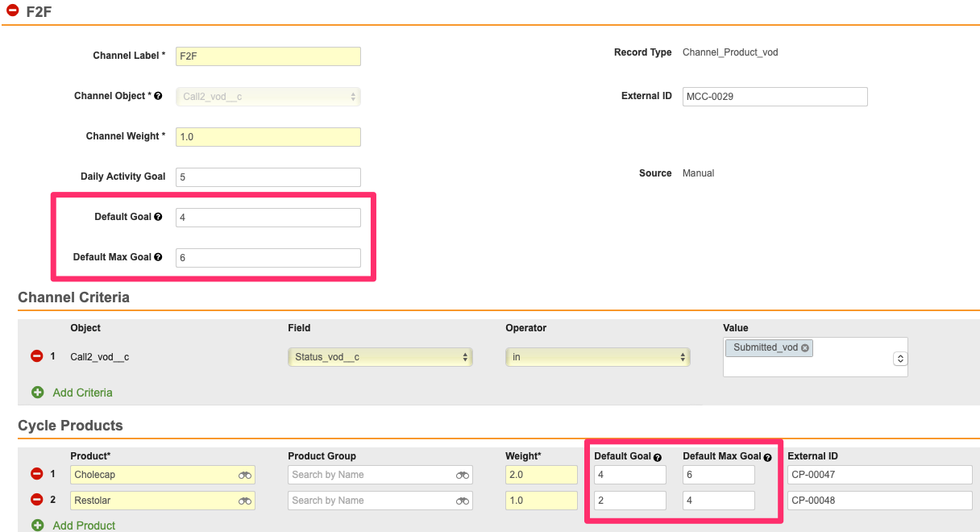Click Add Product link

tap(84, 526)
